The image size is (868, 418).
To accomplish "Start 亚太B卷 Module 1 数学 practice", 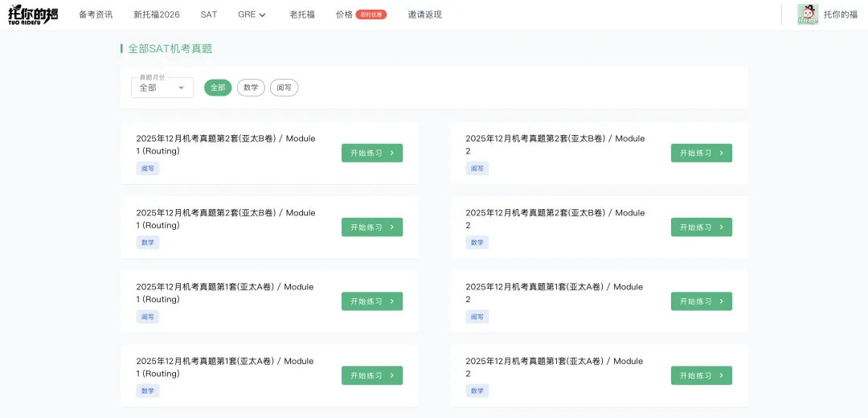I will (372, 227).
